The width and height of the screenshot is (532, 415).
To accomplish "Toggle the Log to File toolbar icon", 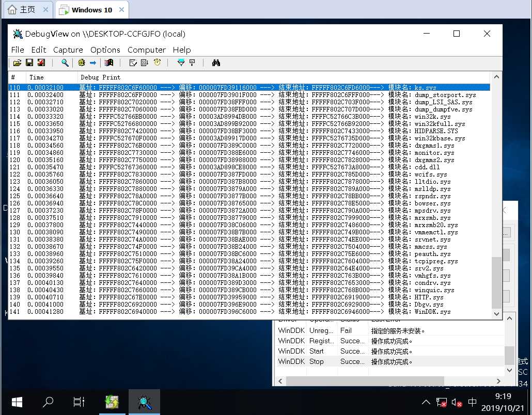I will click(x=41, y=63).
